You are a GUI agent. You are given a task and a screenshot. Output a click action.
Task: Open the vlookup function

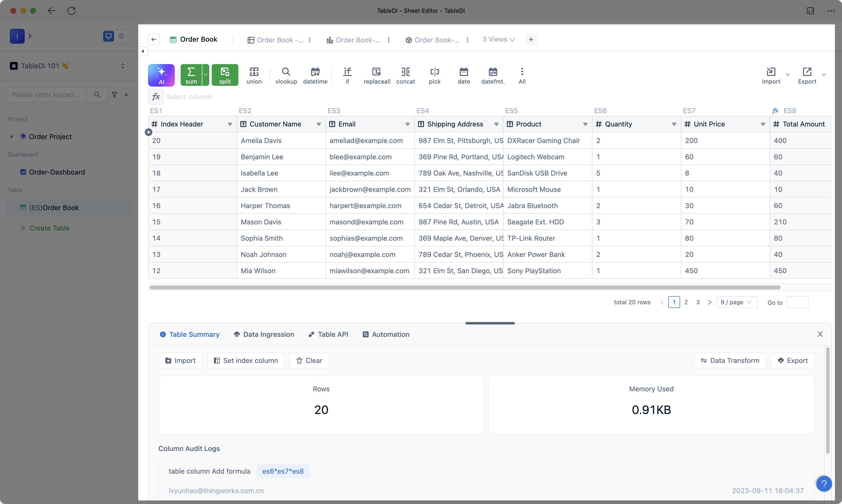(x=286, y=75)
